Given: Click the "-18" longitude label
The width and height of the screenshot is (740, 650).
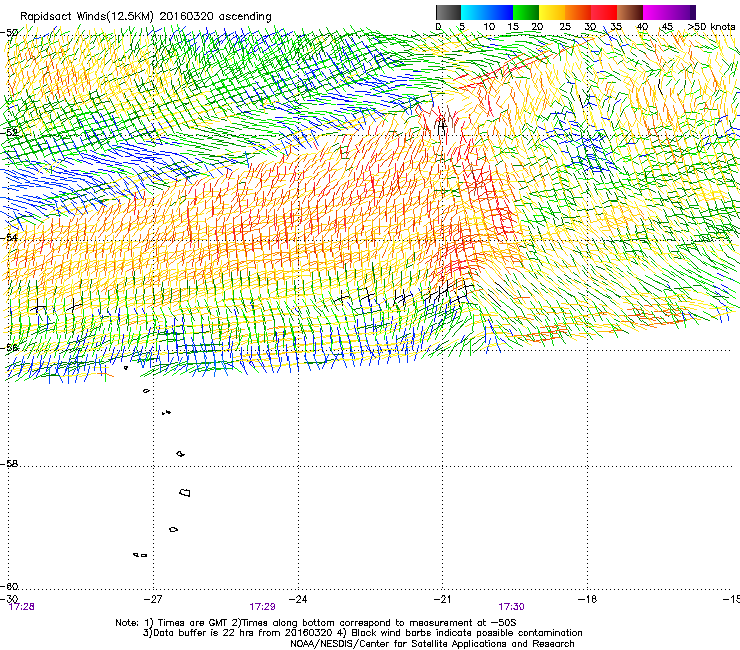Looking at the screenshot, I should 587,599.
